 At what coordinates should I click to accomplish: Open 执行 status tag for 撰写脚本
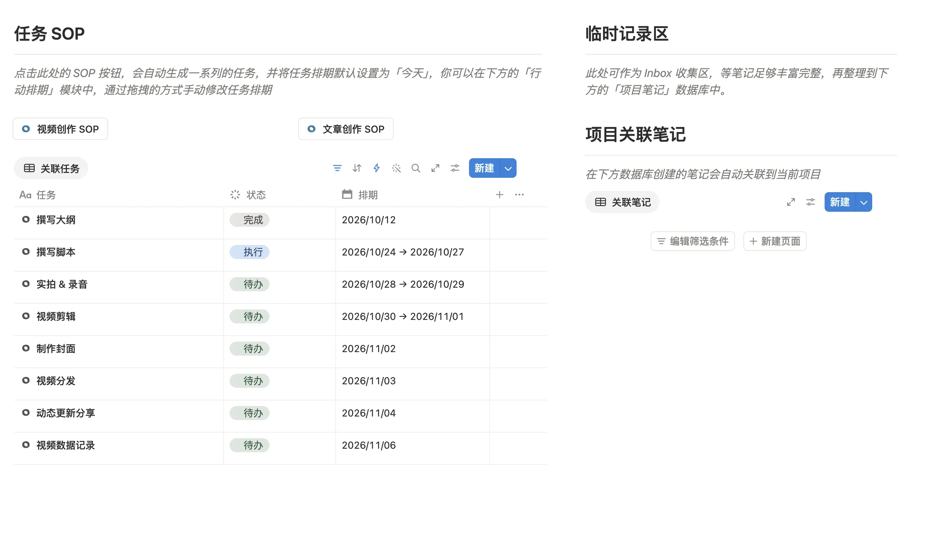click(x=249, y=252)
